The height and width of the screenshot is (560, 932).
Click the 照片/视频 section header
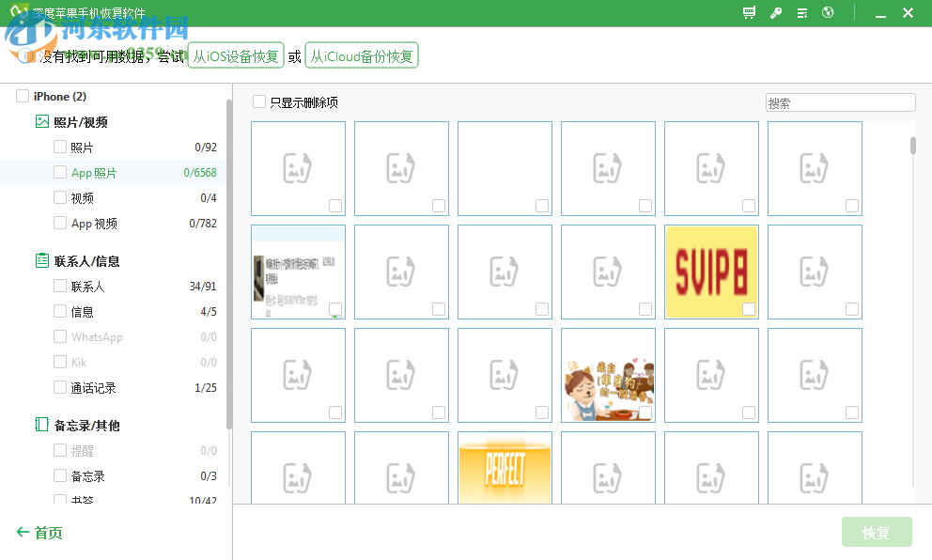coord(80,122)
